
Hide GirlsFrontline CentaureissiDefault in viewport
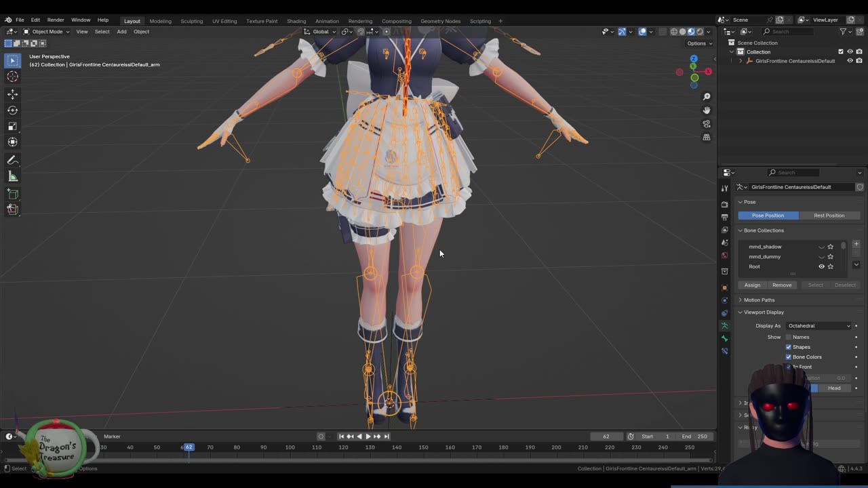[850, 61]
